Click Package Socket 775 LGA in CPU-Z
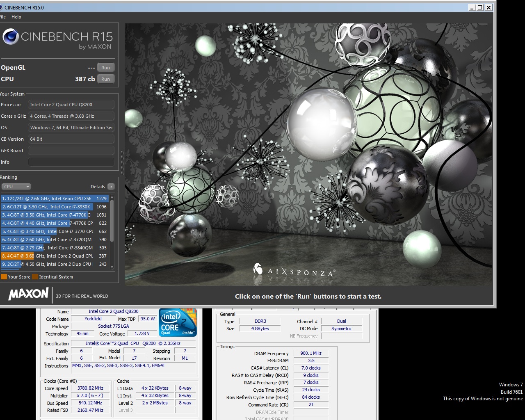 (x=114, y=326)
